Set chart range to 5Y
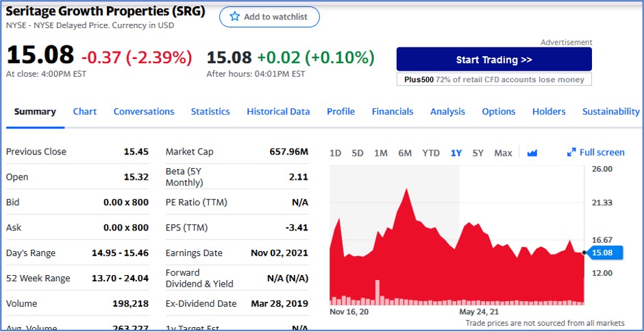 [x=478, y=153]
